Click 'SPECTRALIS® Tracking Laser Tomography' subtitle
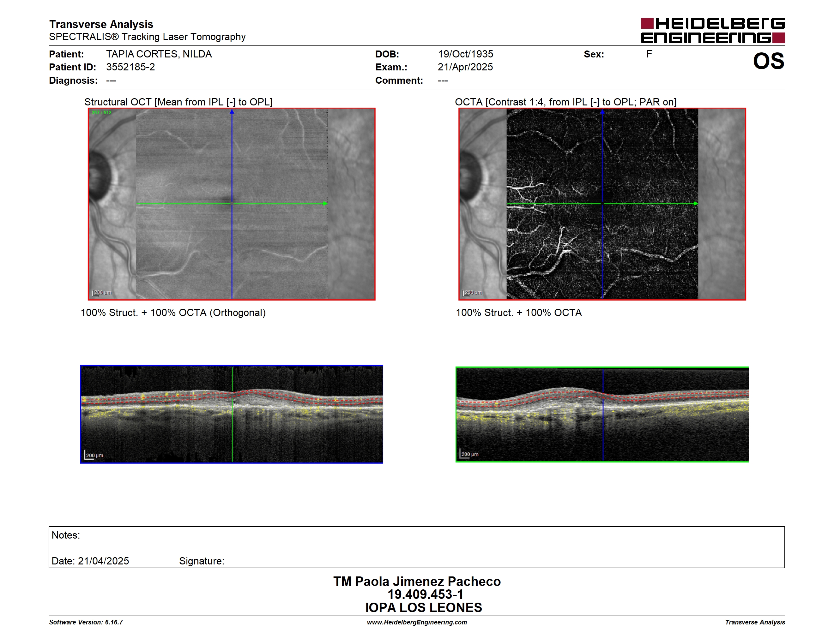This screenshot has width=834, height=644. (148, 37)
